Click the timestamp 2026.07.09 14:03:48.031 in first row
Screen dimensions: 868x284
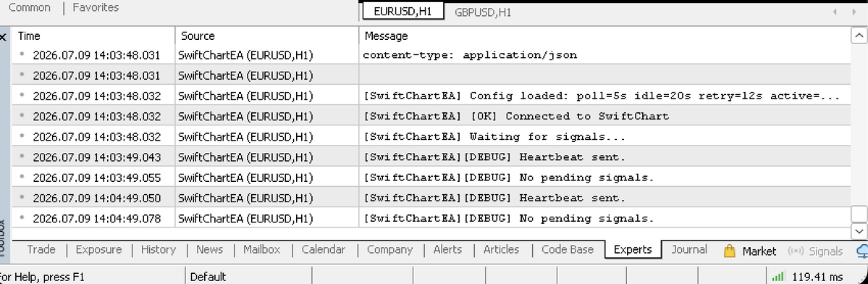pos(96,55)
